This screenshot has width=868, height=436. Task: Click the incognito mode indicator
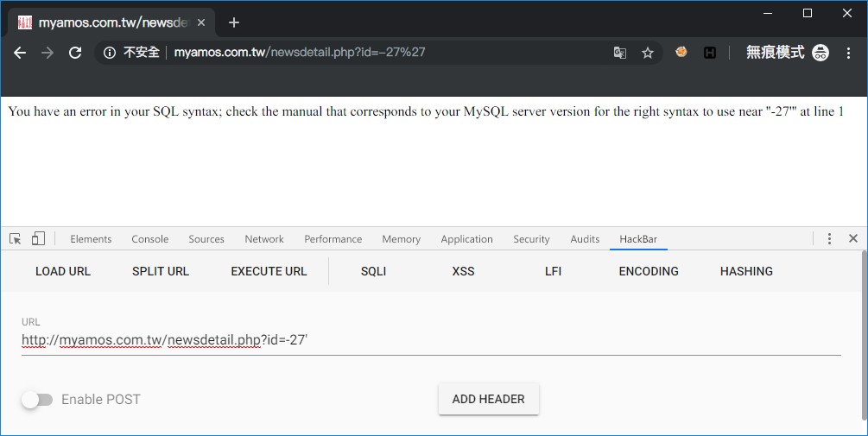[x=787, y=53]
